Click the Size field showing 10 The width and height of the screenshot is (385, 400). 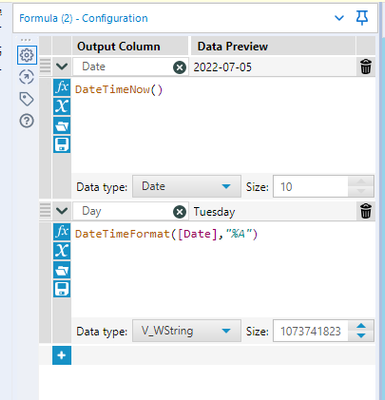coord(311,186)
